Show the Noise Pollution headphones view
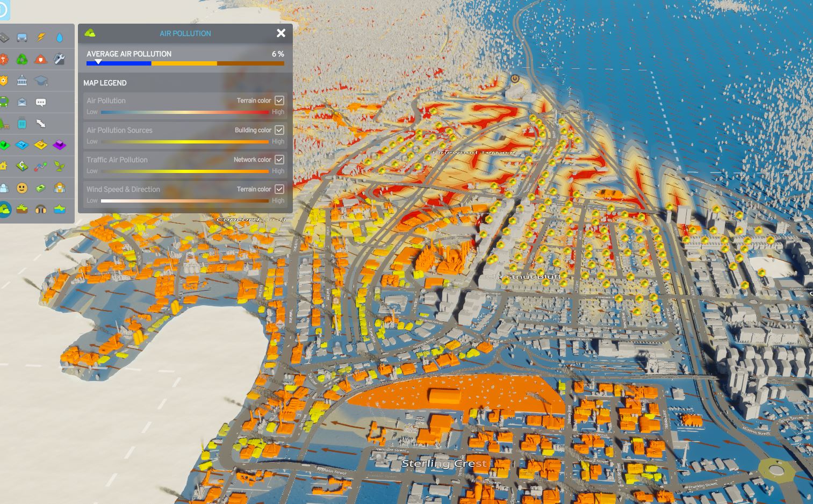This screenshot has width=813, height=504. click(x=41, y=209)
